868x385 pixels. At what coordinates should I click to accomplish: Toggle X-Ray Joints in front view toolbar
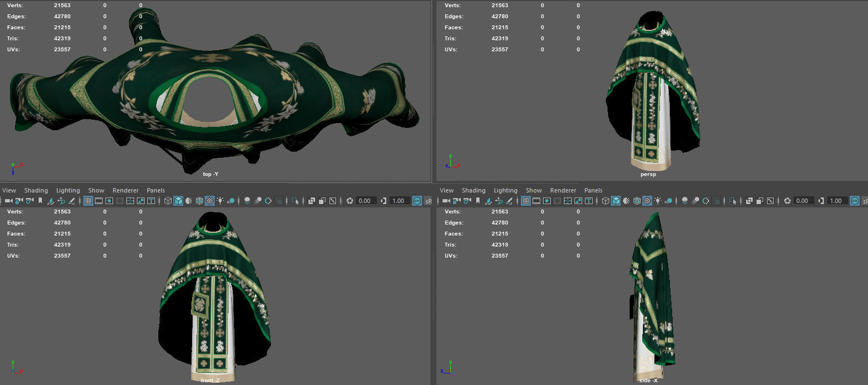pos(333,201)
